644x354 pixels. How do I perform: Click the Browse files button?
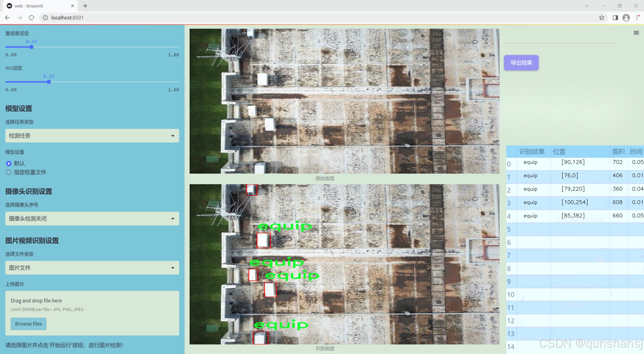point(28,323)
